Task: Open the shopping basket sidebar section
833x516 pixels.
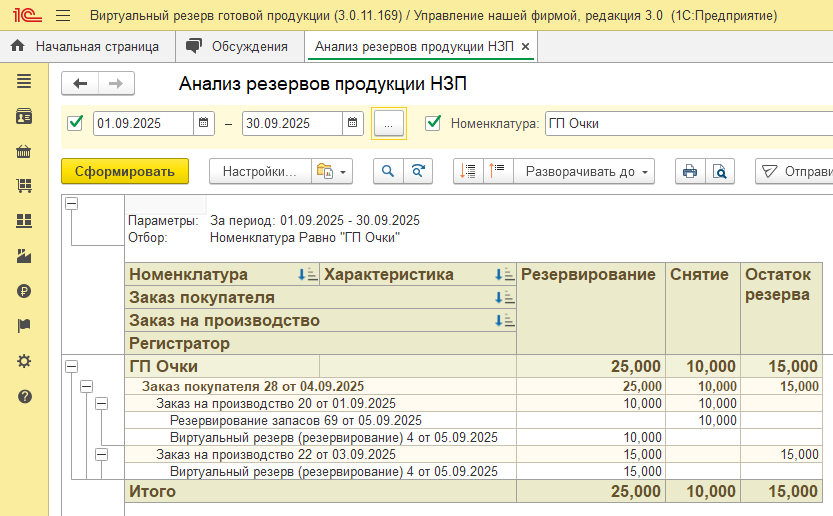Action: (x=24, y=151)
